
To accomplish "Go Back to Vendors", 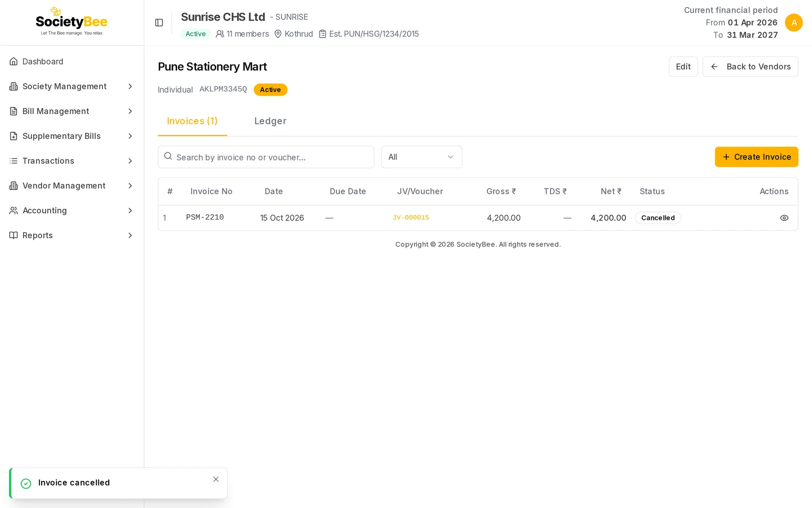I will point(750,67).
